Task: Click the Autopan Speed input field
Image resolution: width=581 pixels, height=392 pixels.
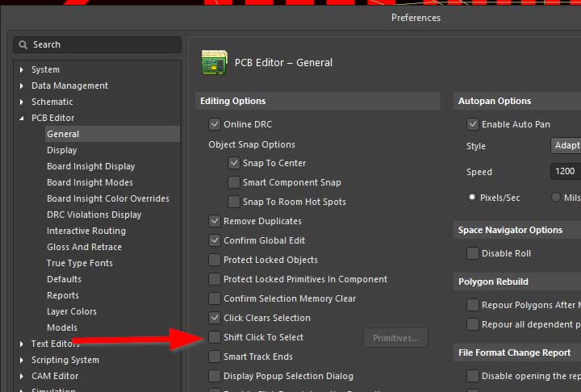Action: [x=565, y=172]
